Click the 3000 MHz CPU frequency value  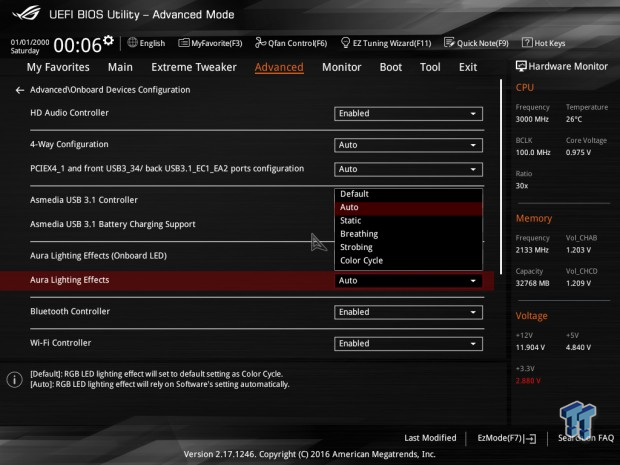point(532,119)
